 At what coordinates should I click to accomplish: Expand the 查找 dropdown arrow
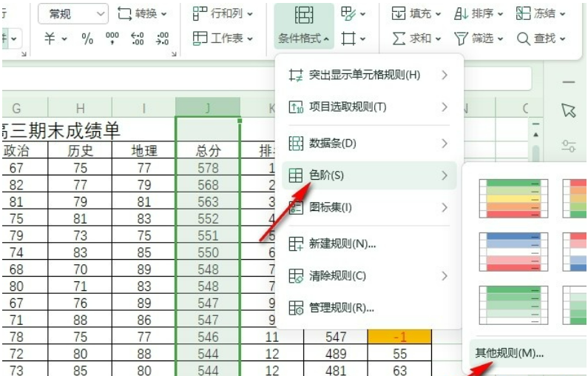coord(562,38)
